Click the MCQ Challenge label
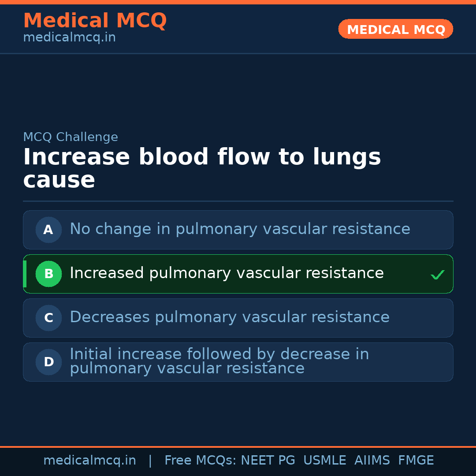 71,137
